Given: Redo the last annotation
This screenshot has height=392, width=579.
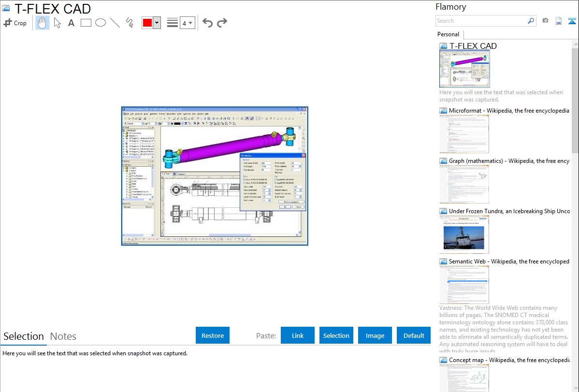Looking at the screenshot, I should (222, 23).
